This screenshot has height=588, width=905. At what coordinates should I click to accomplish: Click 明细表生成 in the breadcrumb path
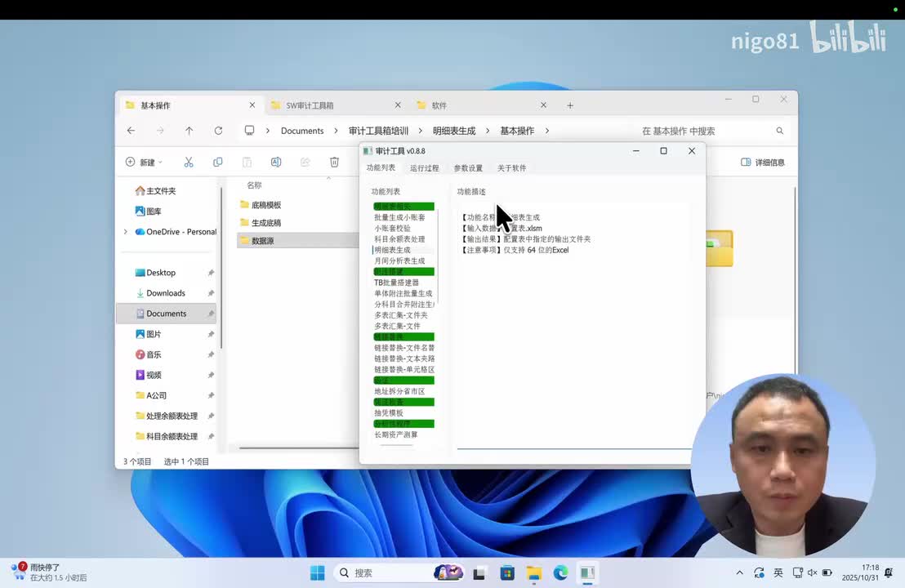tap(454, 131)
